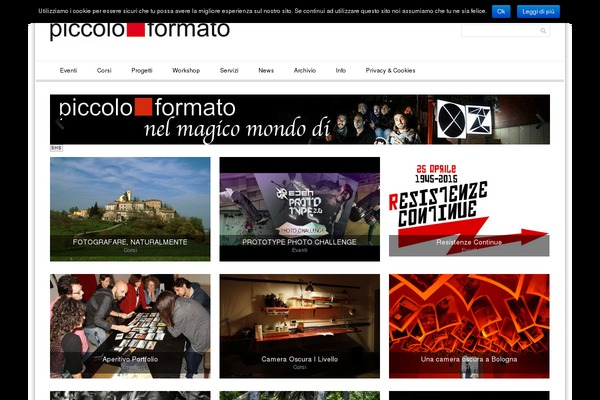Click the Corsi label under Camera Oscura I Livello

(x=300, y=367)
